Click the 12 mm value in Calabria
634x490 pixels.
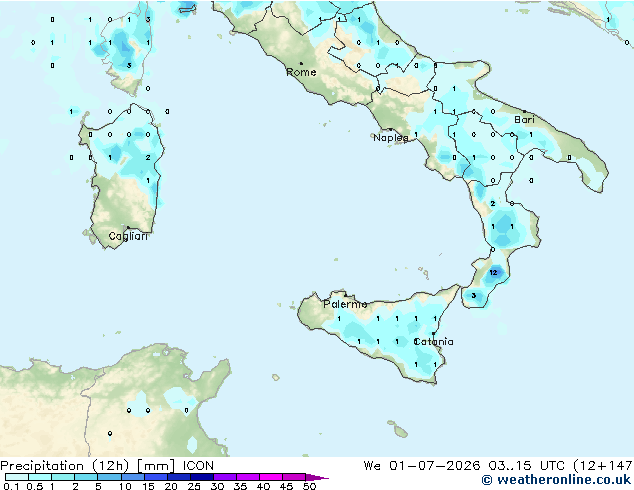pyautogui.click(x=493, y=272)
